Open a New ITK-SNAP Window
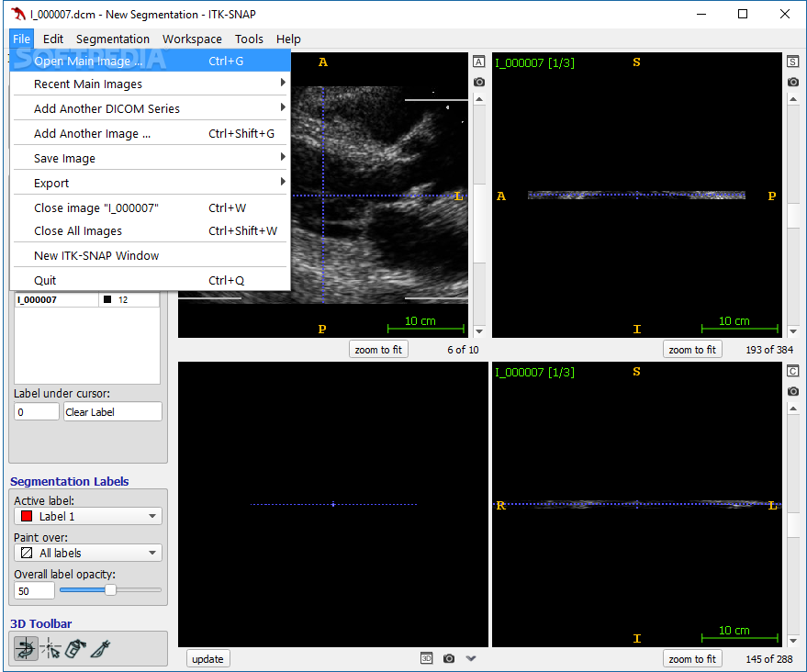Image resolution: width=807 pixels, height=672 pixels. coord(150,256)
